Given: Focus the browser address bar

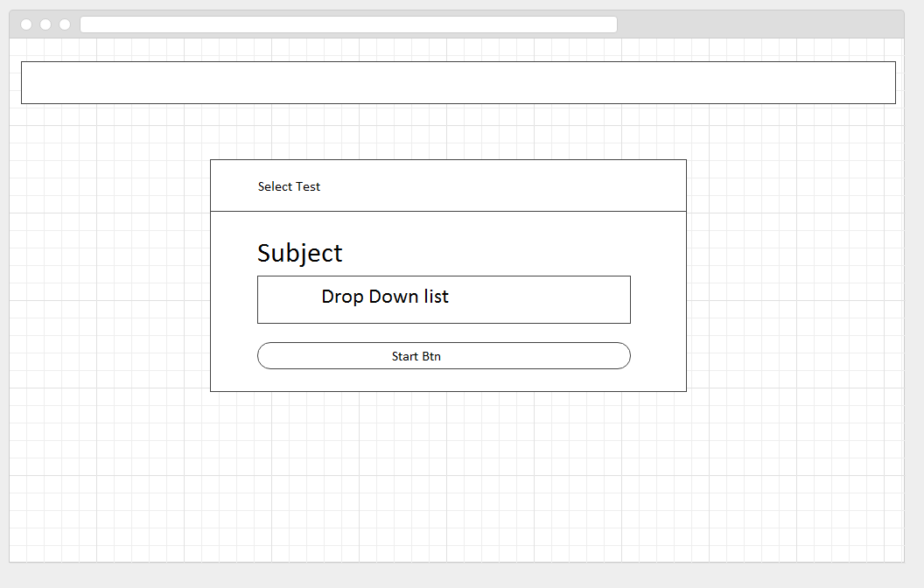Looking at the screenshot, I should click(x=348, y=24).
